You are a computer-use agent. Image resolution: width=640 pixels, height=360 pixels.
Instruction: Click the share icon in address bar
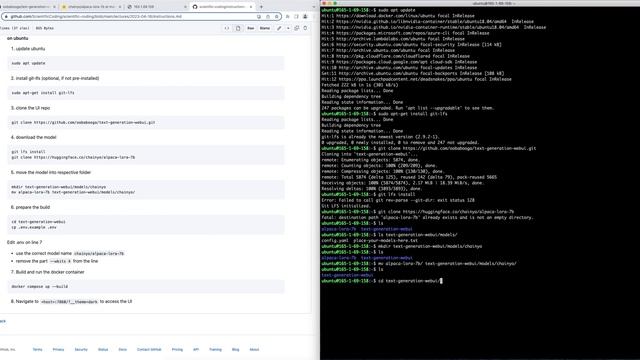268,17
